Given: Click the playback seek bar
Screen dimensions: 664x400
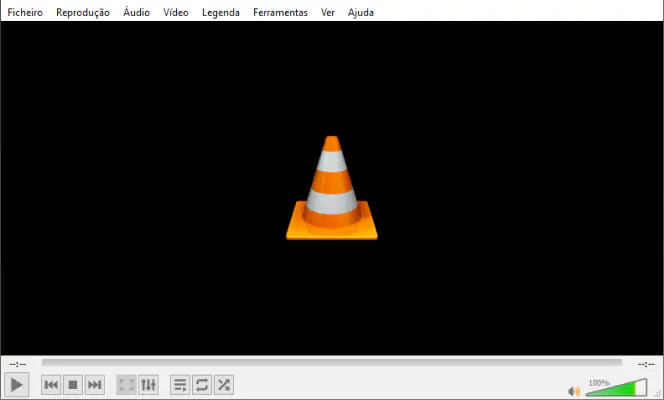Looking at the screenshot, I should 332,362.
